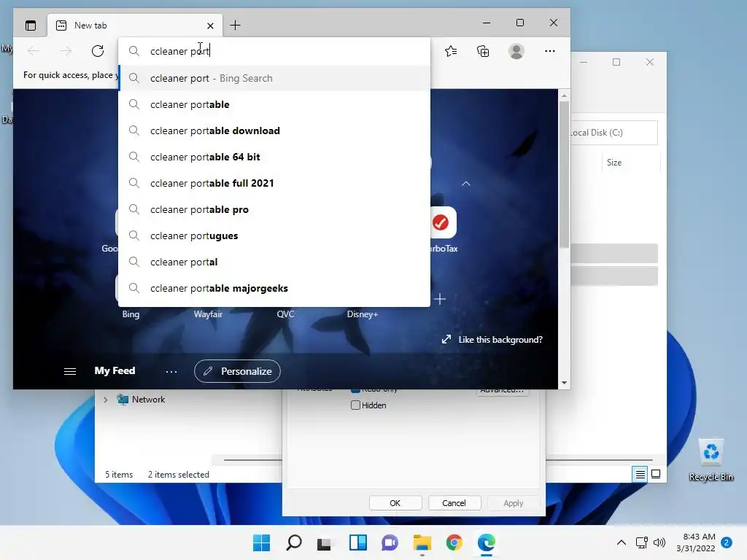Add a new quick link site

(x=440, y=299)
